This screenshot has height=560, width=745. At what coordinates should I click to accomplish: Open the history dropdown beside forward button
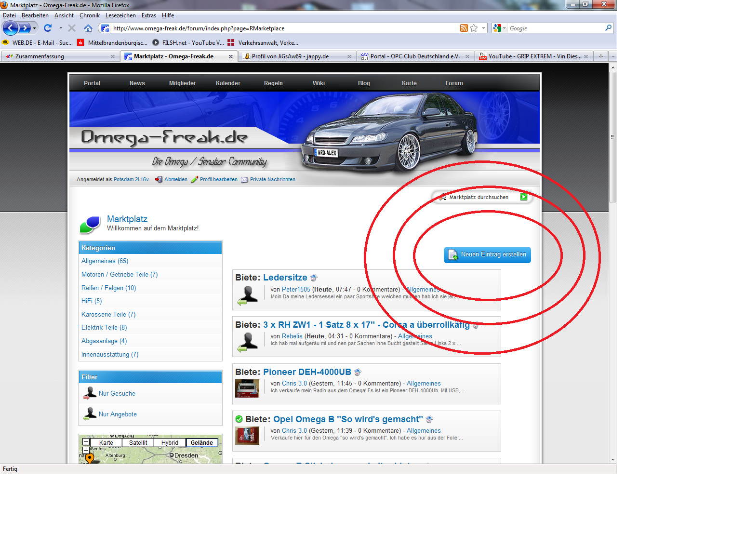click(34, 28)
